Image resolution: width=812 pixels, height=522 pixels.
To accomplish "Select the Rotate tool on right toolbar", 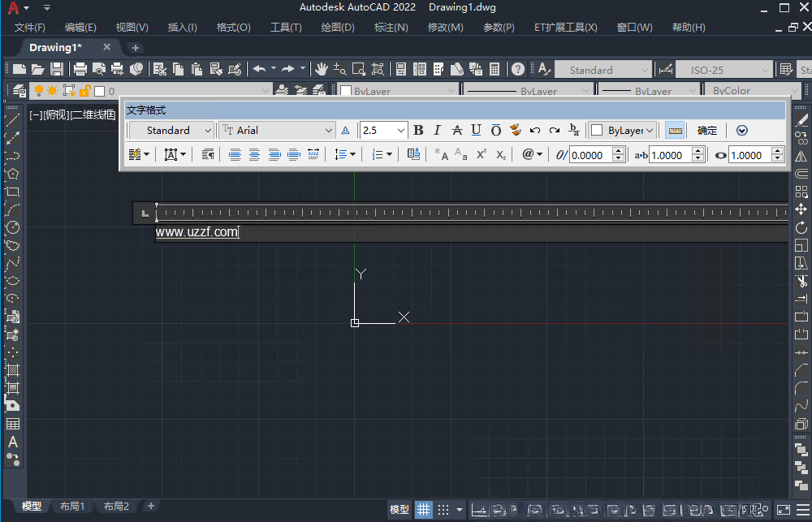I will (x=801, y=227).
